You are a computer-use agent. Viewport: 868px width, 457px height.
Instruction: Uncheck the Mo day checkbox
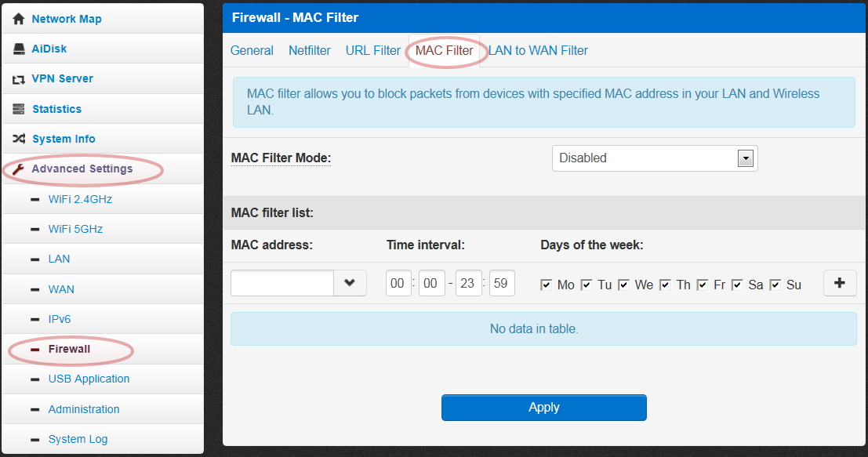pyautogui.click(x=547, y=285)
